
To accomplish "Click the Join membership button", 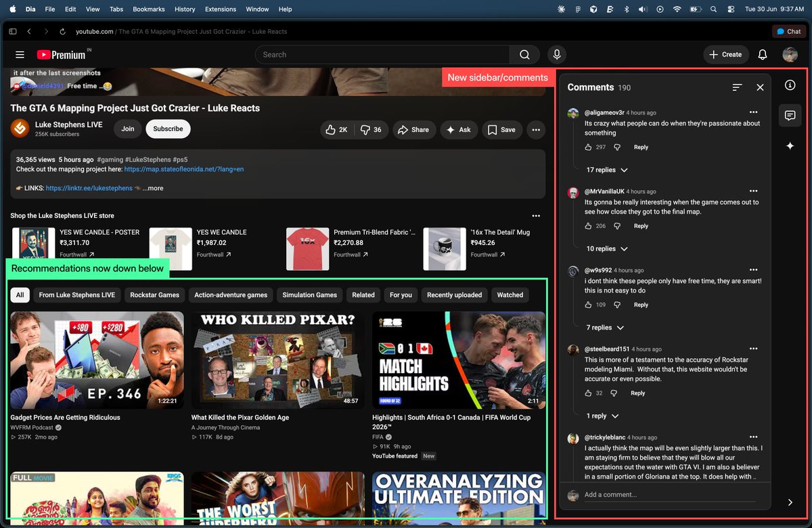I will pos(128,129).
